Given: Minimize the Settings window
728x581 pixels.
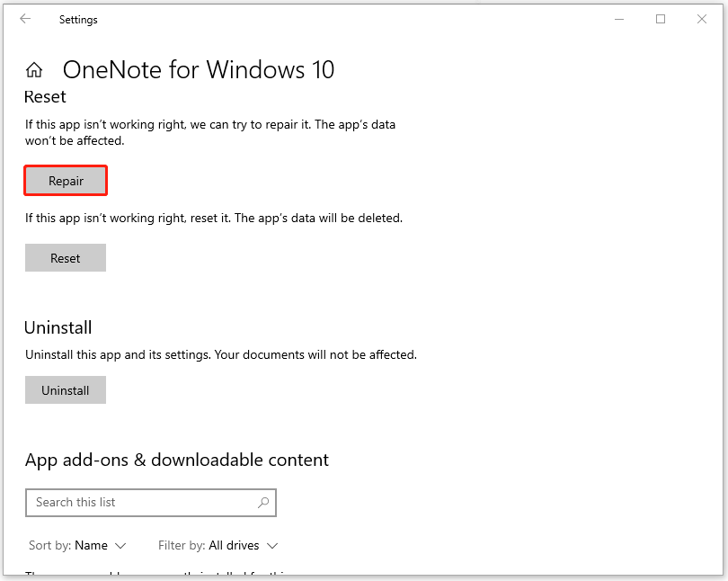Looking at the screenshot, I should click(x=619, y=20).
